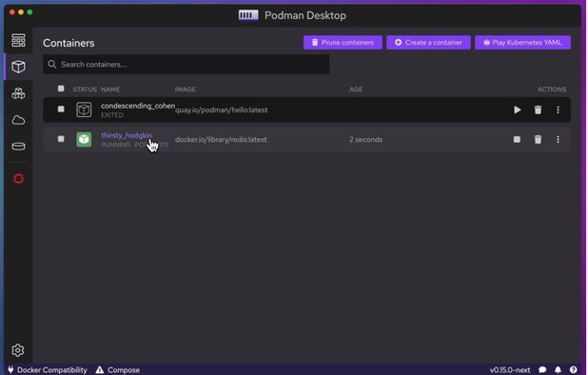Open the Pods sidebar icon
588x375 pixels.
pos(18,93)
